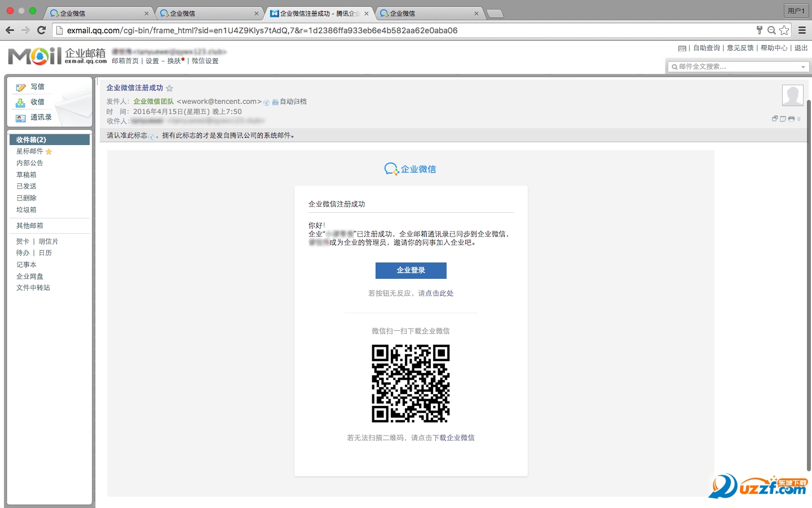Close the 企业微信注册成功 browser tab
Image resolution: width=812 pixels, height=508 pixels.
367,14
